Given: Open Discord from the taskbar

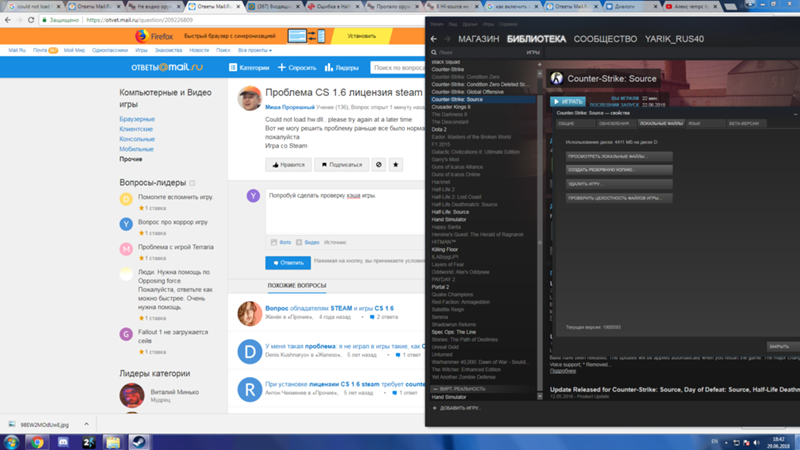Looking at the screenshot, I should 63,442.
